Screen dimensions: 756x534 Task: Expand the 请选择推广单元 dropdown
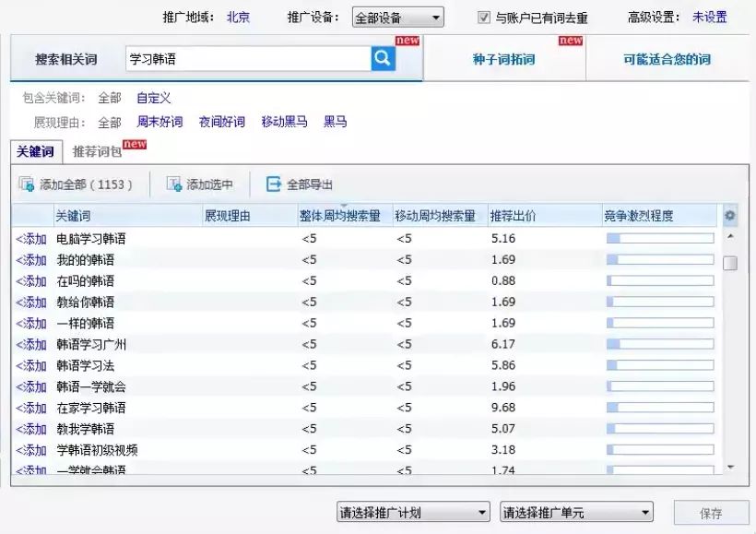(x=576, y=512)
